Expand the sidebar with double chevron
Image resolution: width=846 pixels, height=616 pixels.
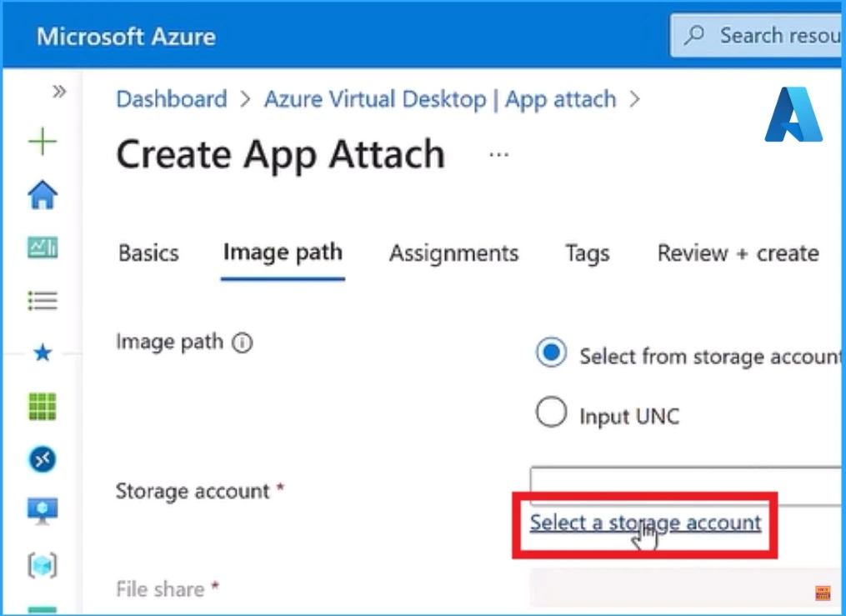point(59,92)
